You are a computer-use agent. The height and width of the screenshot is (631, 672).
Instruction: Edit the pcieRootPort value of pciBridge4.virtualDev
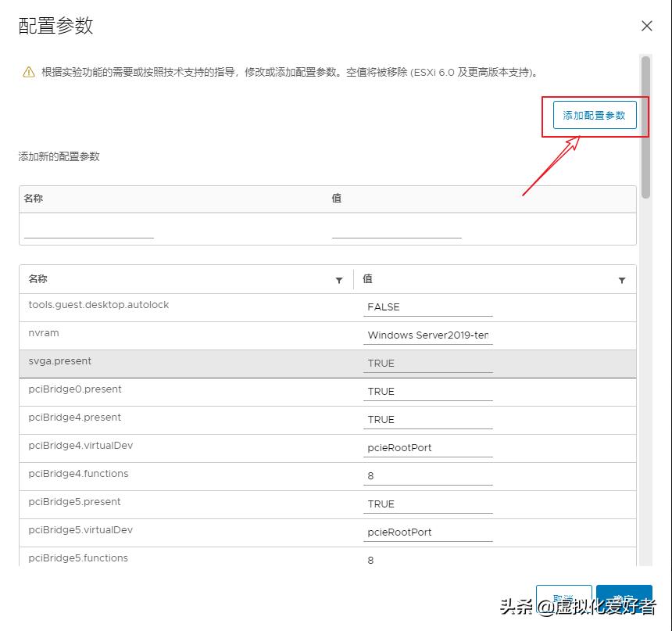click(426, 447)
